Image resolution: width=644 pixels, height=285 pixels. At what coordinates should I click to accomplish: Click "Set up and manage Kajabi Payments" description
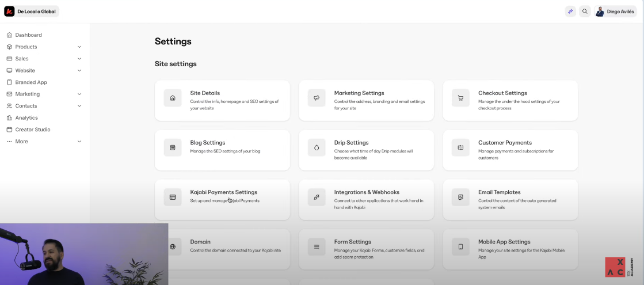click(224, 201)
